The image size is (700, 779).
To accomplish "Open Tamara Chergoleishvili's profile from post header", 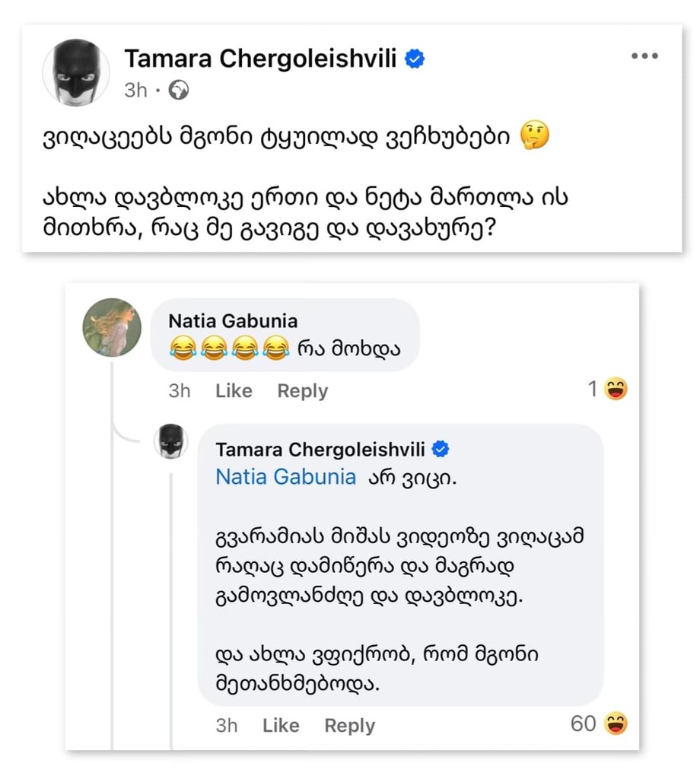I will [x=260, y=59].
